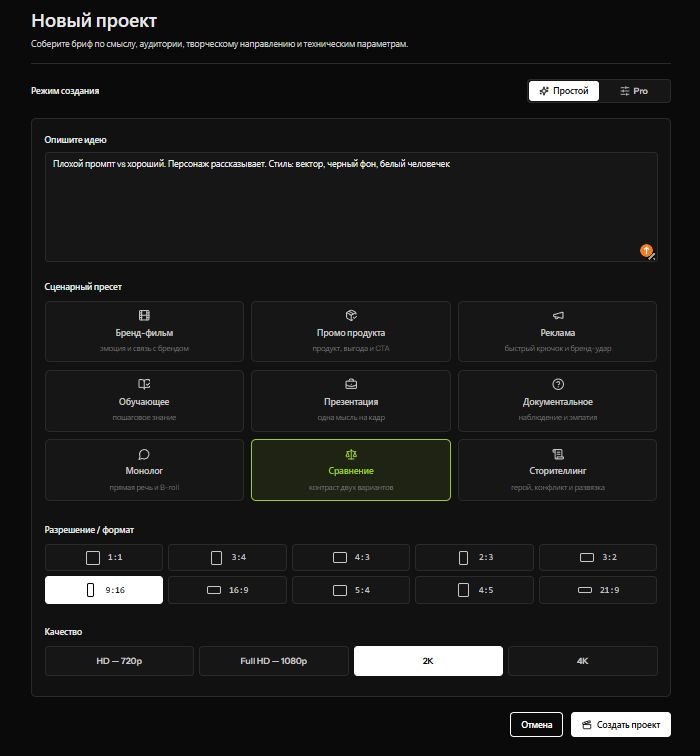Choose the Промо продукта box icon
Screen dimensions: 700x756
tap(351, 315)
